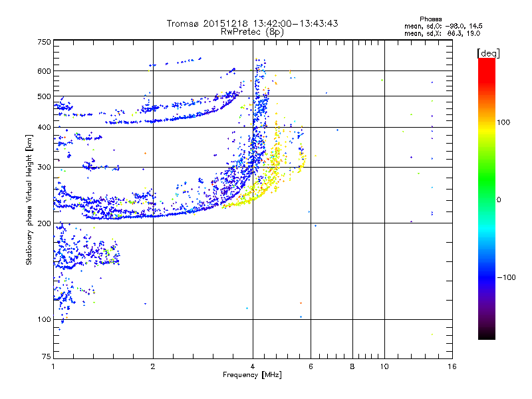Click the colorbar tick label '-100'
The height and width of the screenshot is (399, 532).
[506, 277]
